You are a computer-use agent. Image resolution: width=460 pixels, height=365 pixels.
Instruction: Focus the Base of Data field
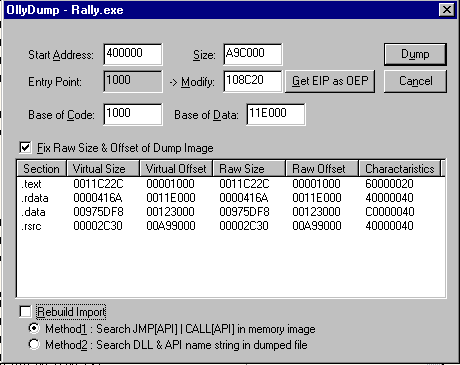click(x=276, y=114)
